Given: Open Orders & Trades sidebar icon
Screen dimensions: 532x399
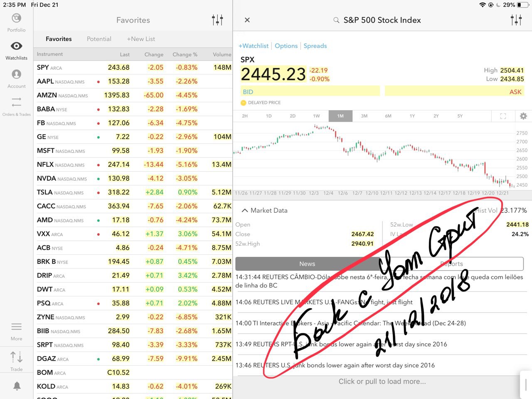Looking at the screenshot, I should 16,102.
